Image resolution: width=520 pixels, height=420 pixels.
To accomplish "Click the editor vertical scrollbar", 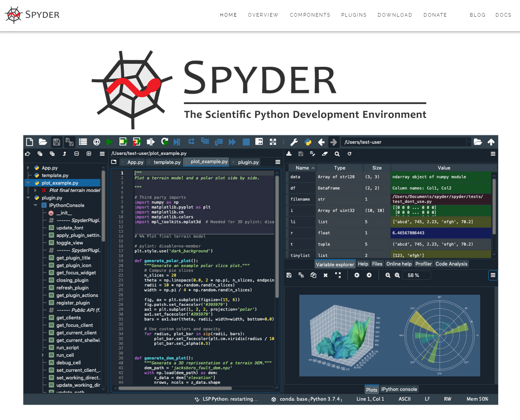I will click(277, 237).
